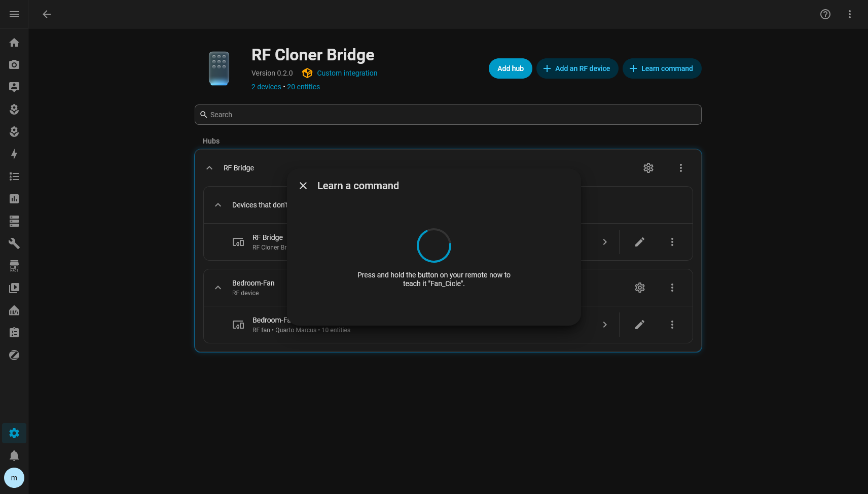868x494 pixels.
Task: Click the RF Cloner Bridge remote logo
Action: 219,68
